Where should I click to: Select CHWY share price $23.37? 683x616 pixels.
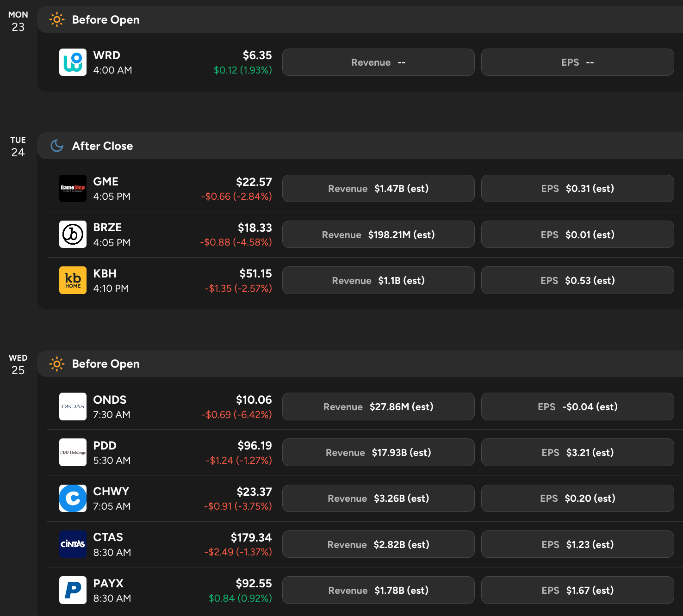click(x=255, y=492)
